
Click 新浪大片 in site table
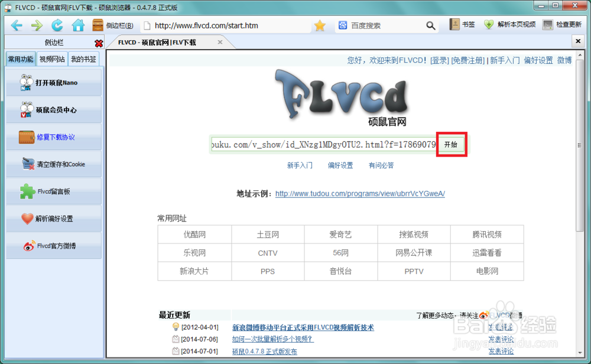tap(194, 271)
